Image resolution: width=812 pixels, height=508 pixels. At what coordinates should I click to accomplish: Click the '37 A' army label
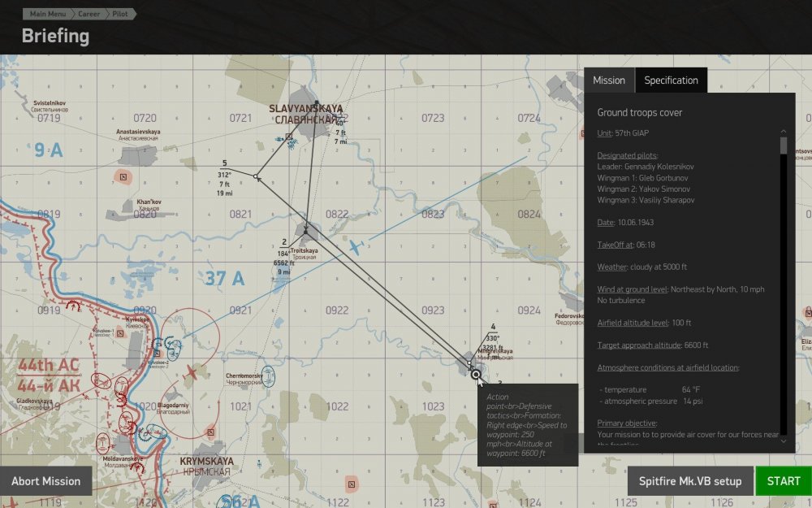pos(224,278)
